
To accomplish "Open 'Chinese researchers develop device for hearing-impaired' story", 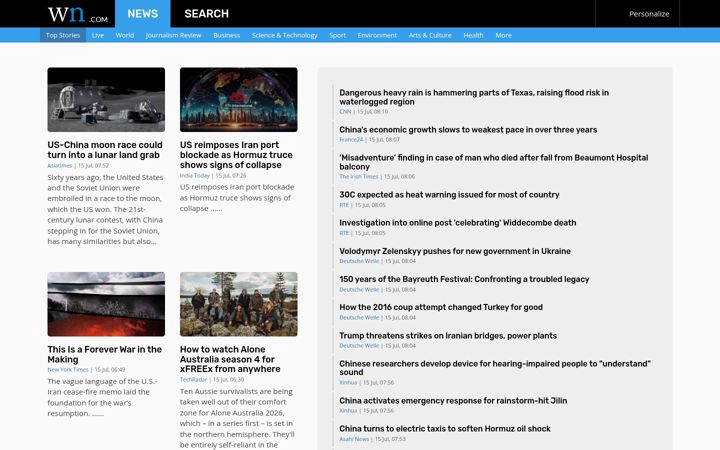I will (495, 368).
